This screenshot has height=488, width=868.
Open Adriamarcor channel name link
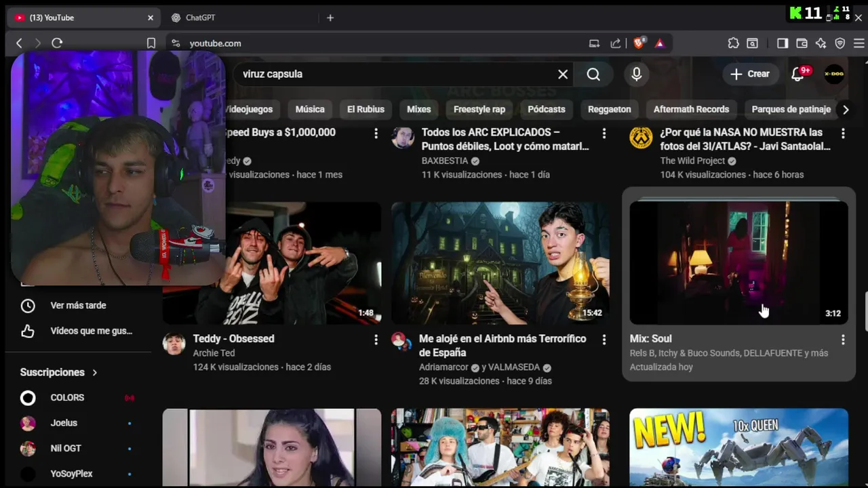[x=443, y=367]
